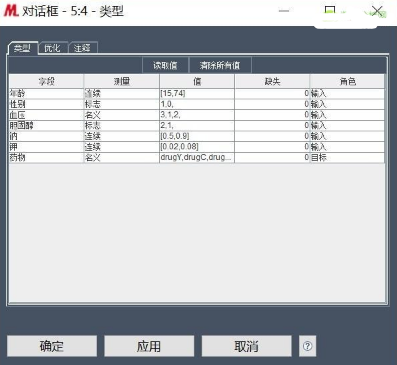Open the measurement dropdown for 年龄 row
This screenshot has width=397, height=365.
(121, 94)
